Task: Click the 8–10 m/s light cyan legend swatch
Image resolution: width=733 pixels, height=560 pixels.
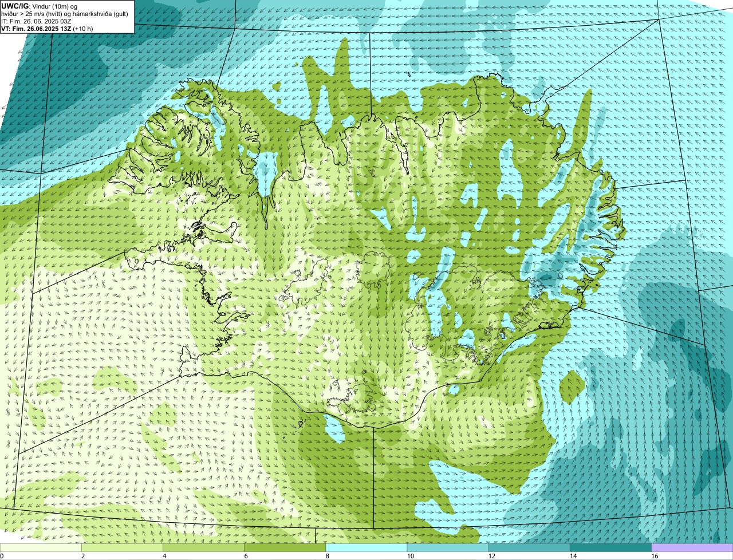Action: 366,547
